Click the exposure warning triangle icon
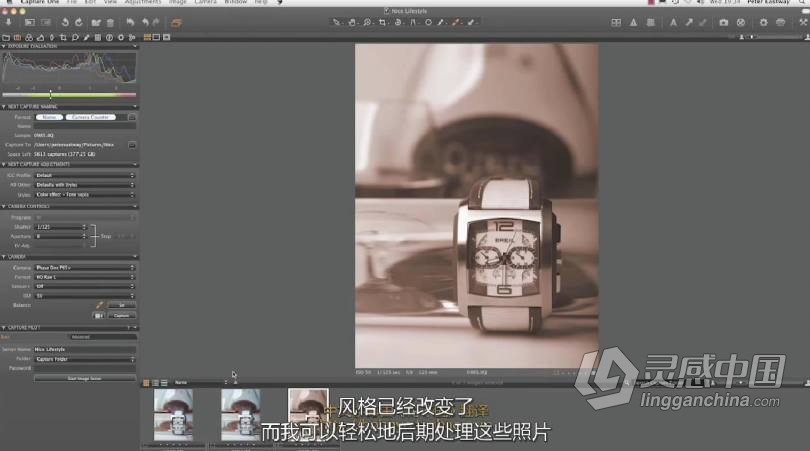Viewport: 810px width, 451px height. pos(633,23)
